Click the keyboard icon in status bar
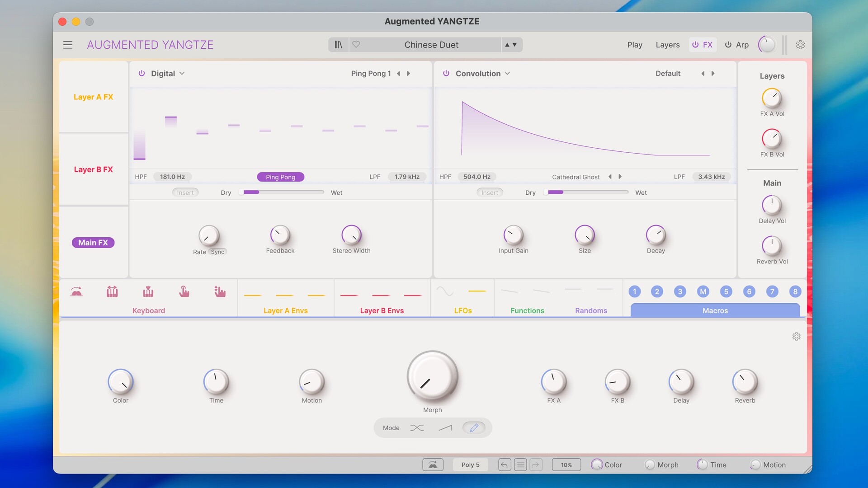This screenshot has width=868, height=488. click(433, 465)
